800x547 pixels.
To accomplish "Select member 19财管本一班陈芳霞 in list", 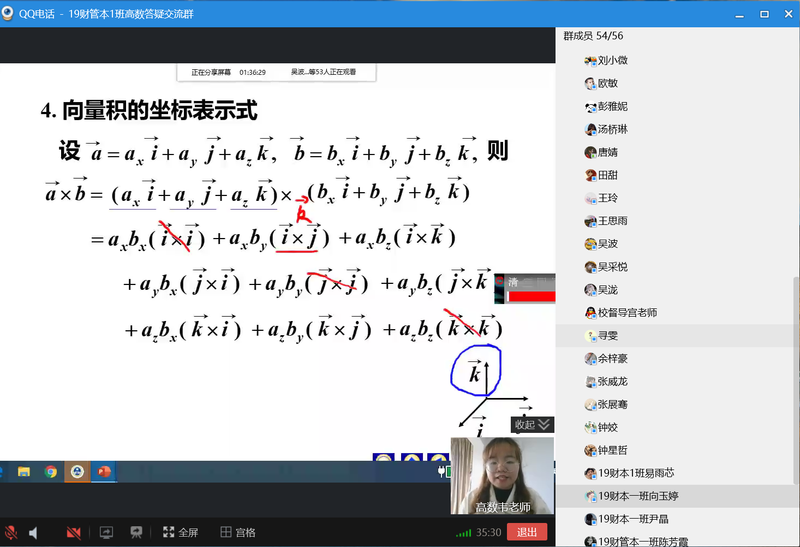I will [643, 541].
